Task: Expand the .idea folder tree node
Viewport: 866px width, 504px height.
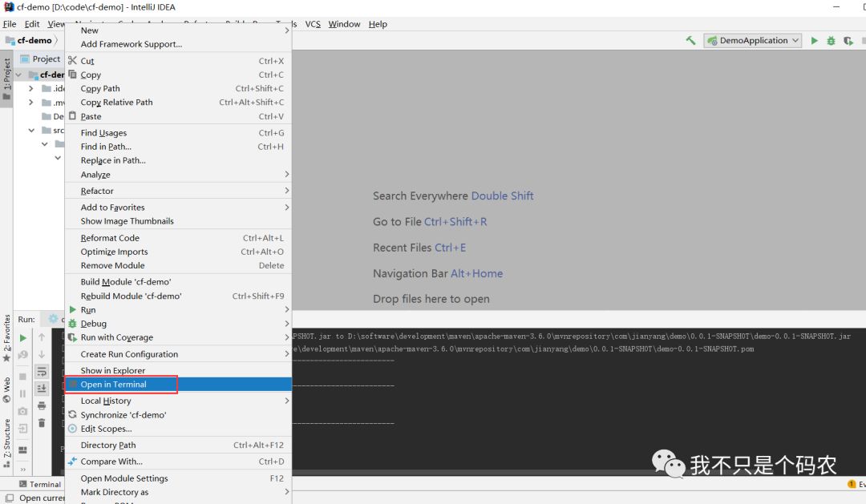Action: 31,88
